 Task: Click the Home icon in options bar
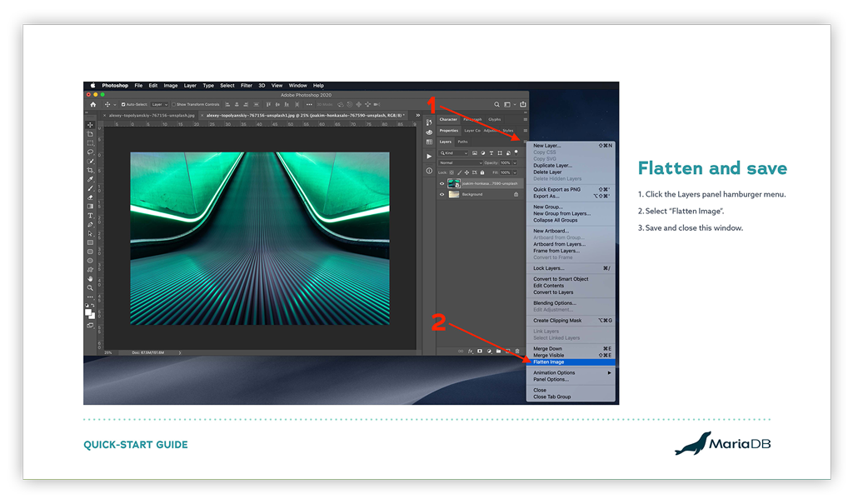click(93, 105)
